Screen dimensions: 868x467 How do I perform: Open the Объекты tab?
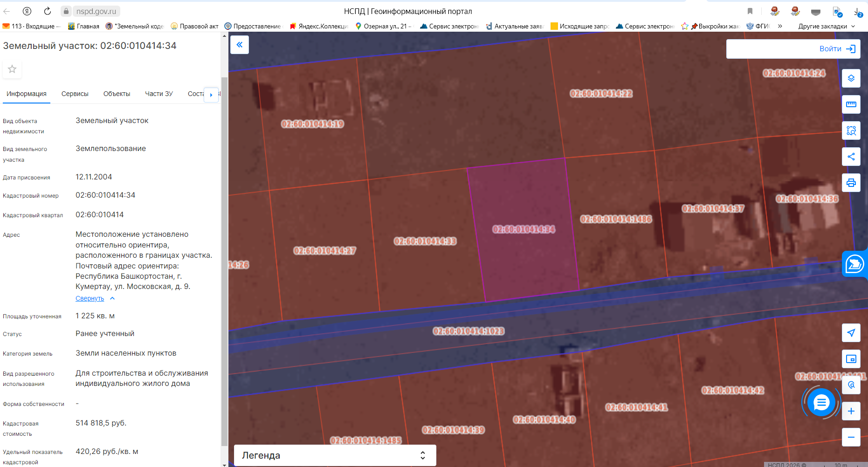pos(117,94)
